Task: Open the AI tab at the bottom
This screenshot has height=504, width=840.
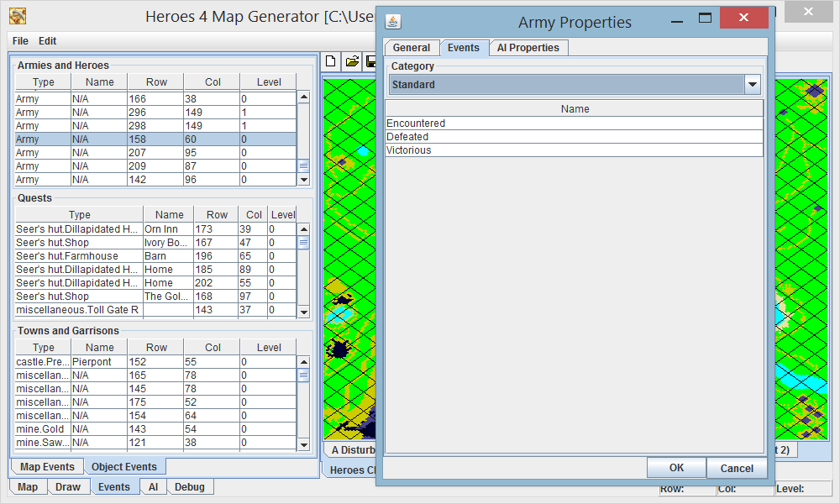Action: point(153,487)
